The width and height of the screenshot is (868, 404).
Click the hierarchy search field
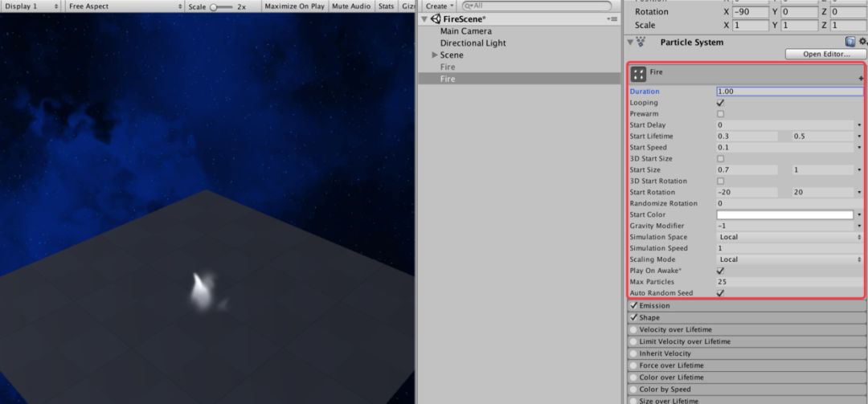pos(537,6)
